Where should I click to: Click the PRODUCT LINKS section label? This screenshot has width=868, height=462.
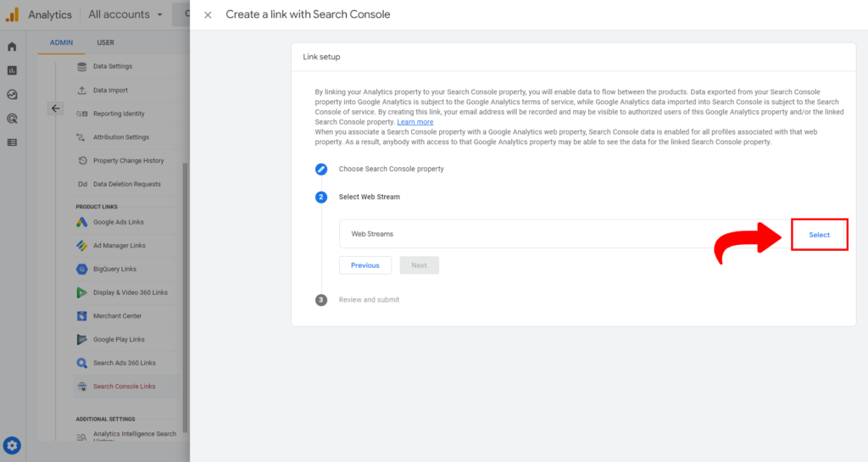97,207
